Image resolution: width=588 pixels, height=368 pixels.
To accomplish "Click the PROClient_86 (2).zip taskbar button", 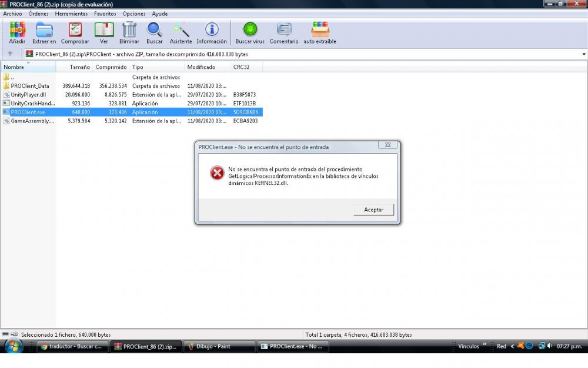I will tap(146, 346).
